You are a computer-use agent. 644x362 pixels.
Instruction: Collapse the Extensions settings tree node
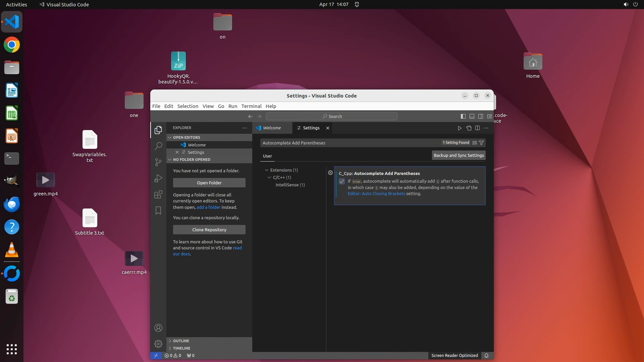click(267, 170)
